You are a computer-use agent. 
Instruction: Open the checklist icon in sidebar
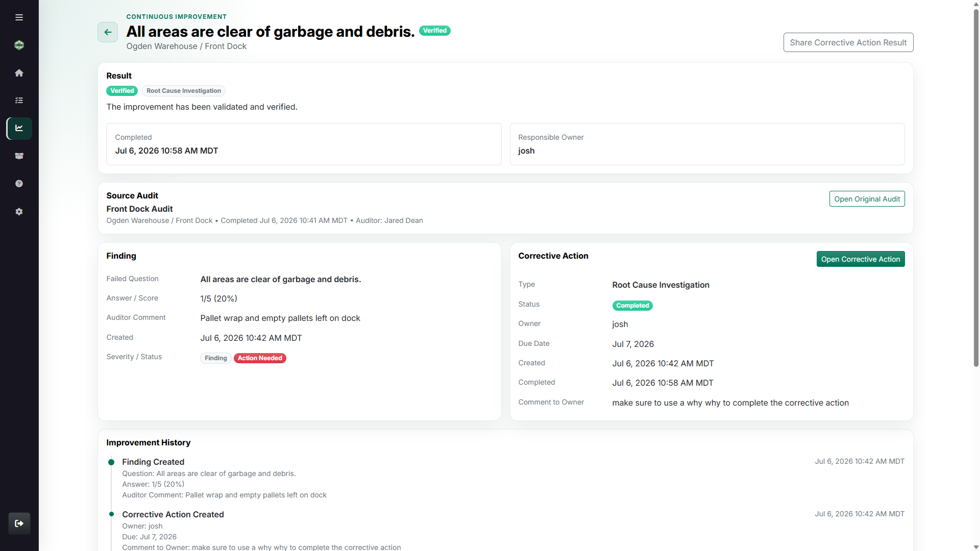tap(19, 101)
